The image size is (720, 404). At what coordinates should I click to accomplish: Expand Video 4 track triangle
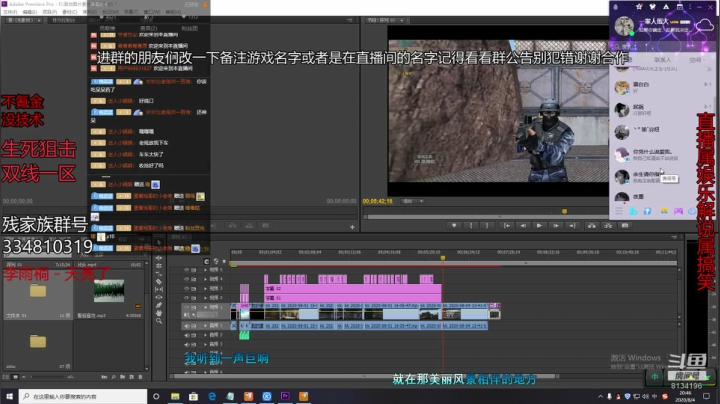(206, 279)
